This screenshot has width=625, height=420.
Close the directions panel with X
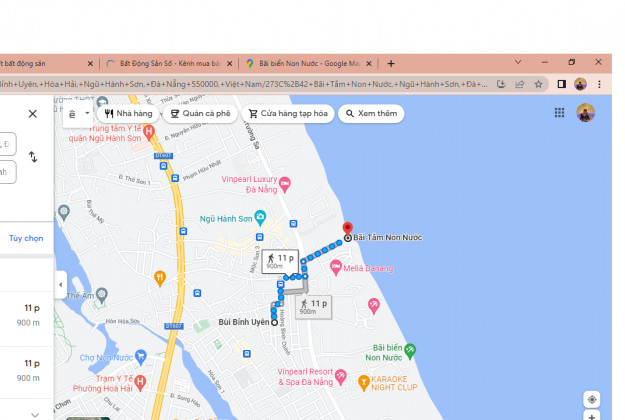click(33, 114)
